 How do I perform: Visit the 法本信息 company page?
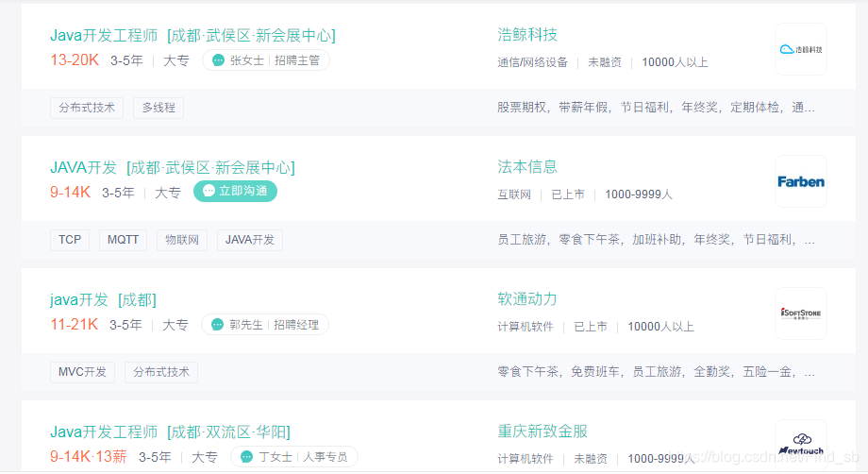point(527,167)
